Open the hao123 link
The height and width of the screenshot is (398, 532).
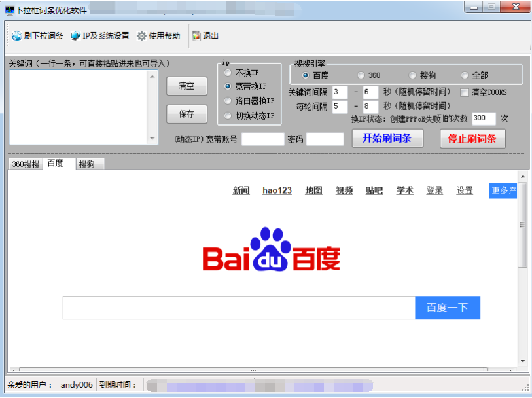pos(277,190)
